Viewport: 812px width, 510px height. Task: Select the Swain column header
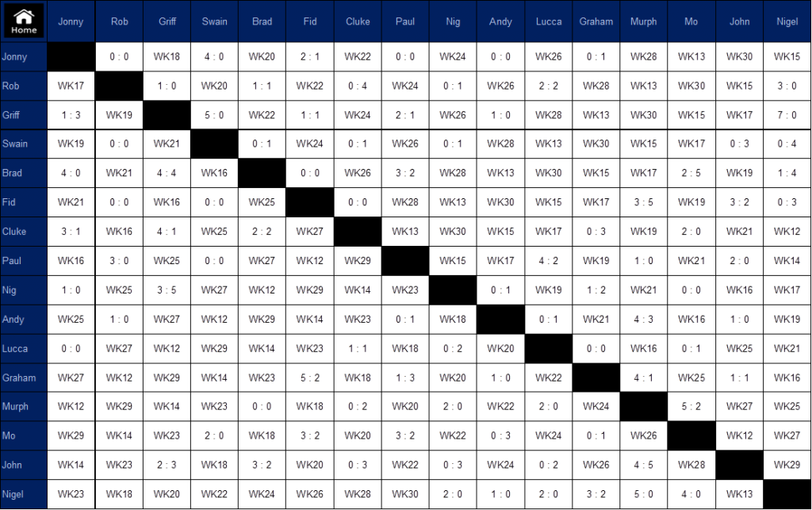click(x=214, y=21)
